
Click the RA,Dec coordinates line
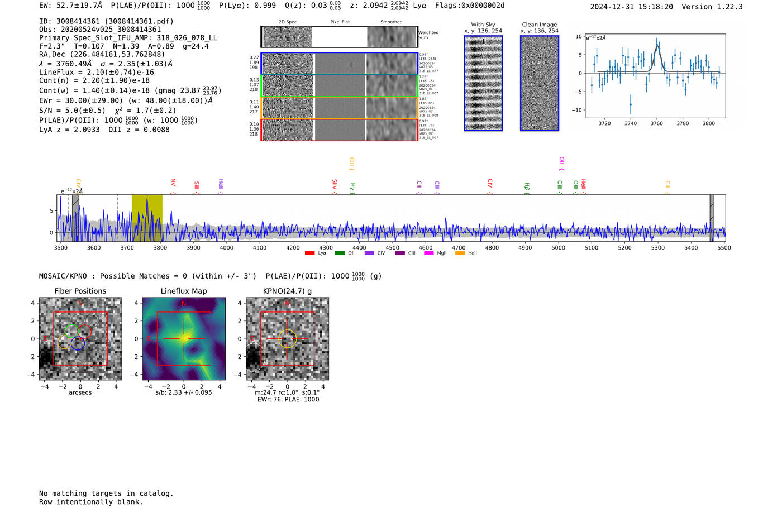[x=102, y=55]
